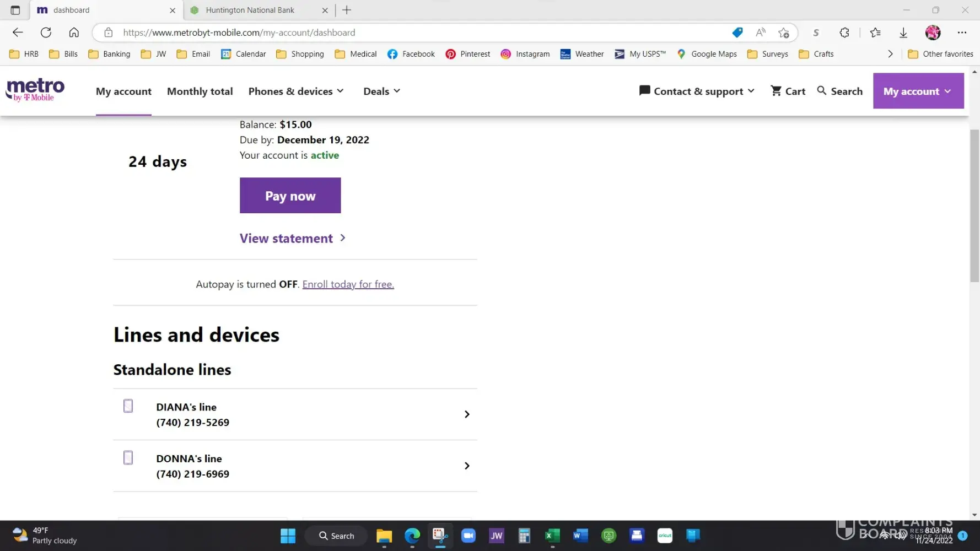Open the browser home page
The image size is (980, 551).
(x=74, y=33)
